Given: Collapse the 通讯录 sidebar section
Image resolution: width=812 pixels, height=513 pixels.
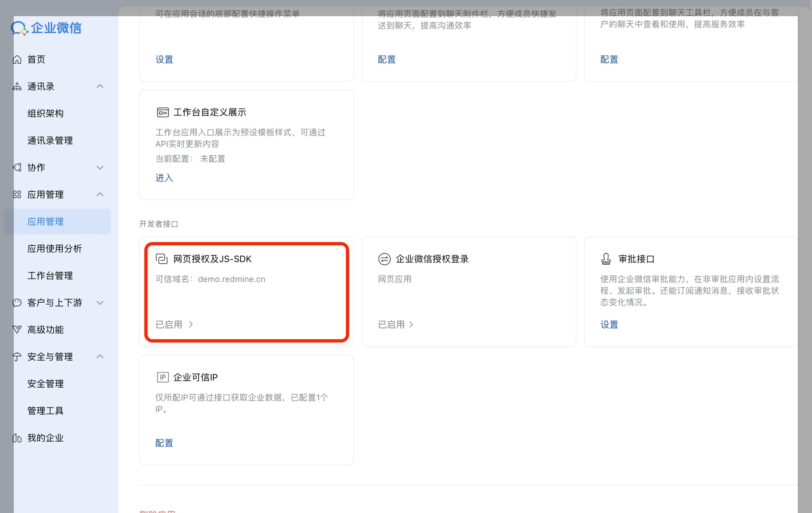Looking at the screenshot, I should (x=100, y=86).
